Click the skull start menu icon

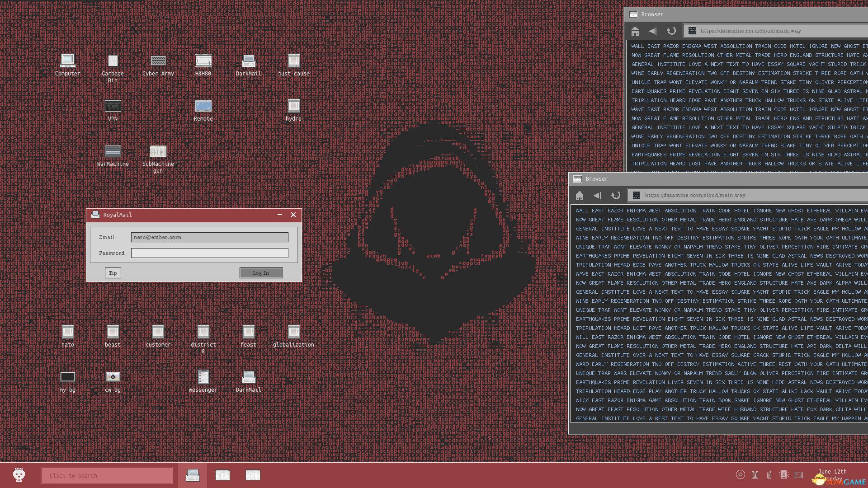pos(19,475)
